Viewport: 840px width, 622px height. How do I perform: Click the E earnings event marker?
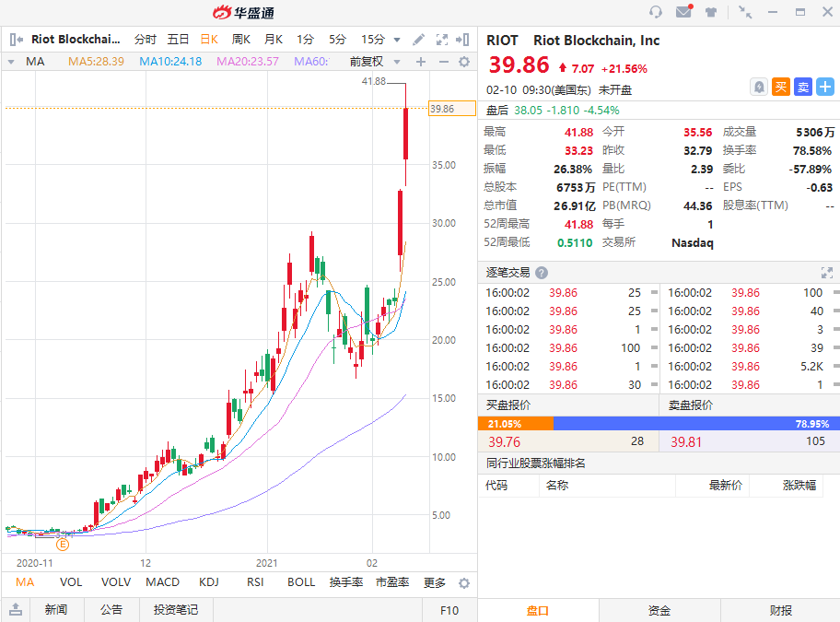[x=63, y=545]
